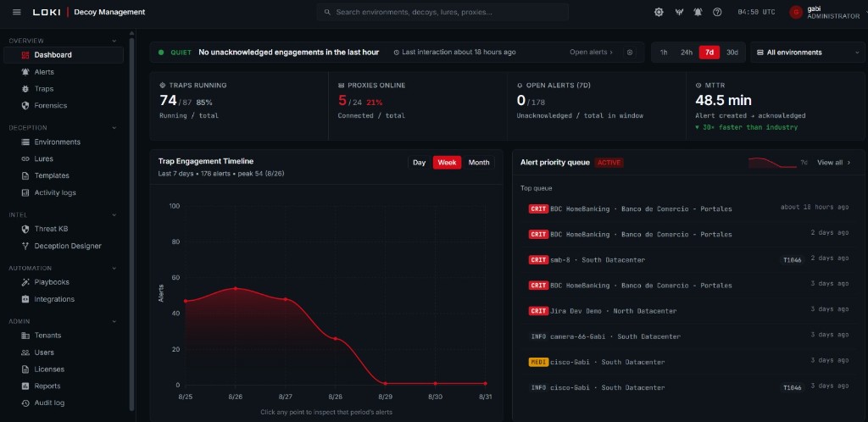Collapse the DECEPTION sidebar section

[114, 128]
